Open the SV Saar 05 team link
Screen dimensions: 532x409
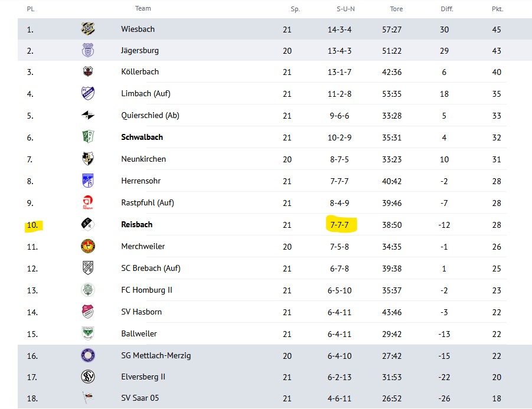[140, 398]
